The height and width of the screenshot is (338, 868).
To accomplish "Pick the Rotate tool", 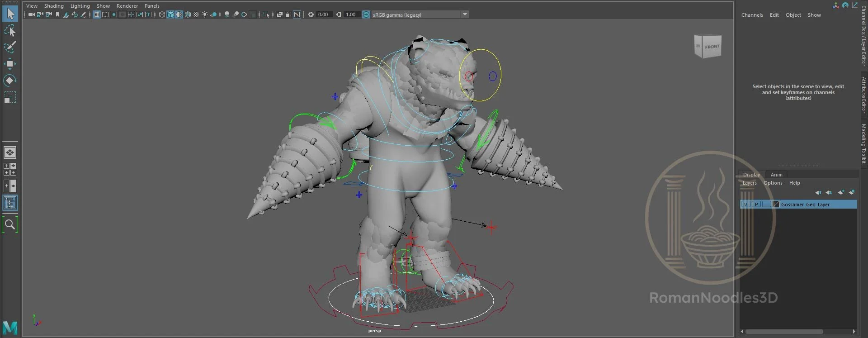I will click(10, 81).
